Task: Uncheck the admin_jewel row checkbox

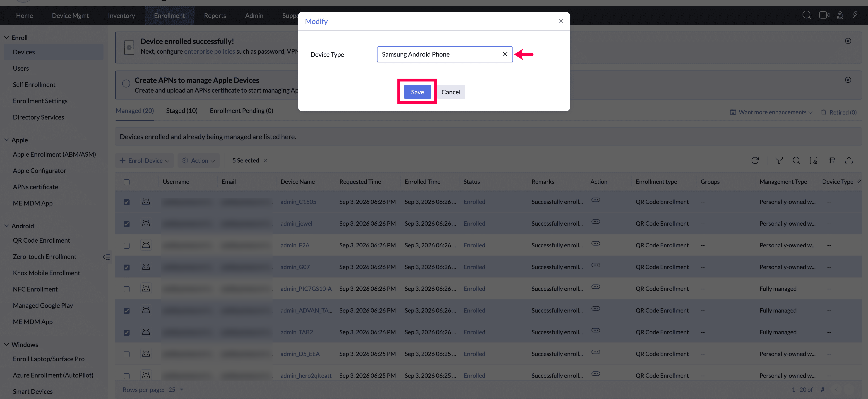Action: click(126, 224)
